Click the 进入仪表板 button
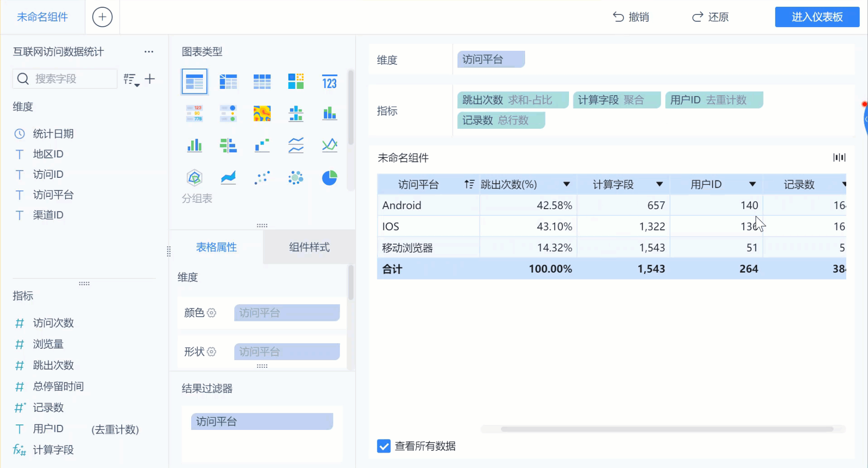The width and height of the screenshot is (868, 468). [x=817, y=17]
